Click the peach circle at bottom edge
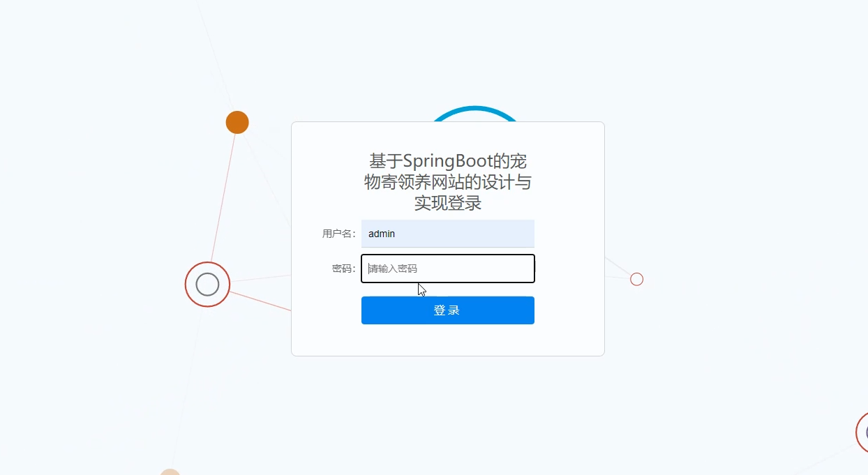This screenshot has height=475, width=868. (170, 472)
